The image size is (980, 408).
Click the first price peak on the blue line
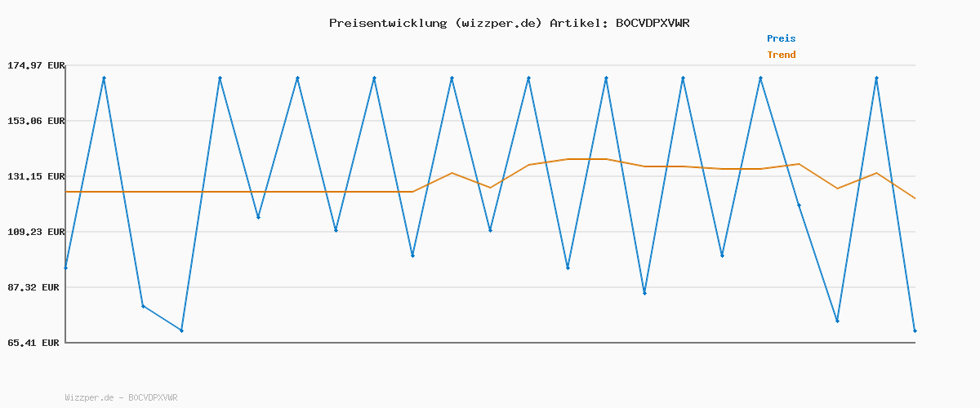point(104,78)
